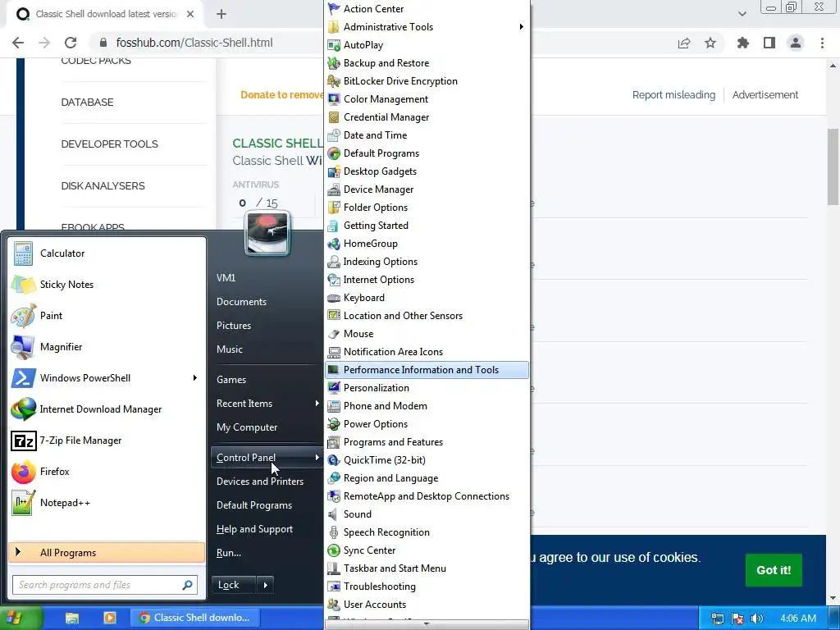The width and height of the screenshot is (840, 630).
Task: Open Paint program icon
Action: click(24, 316)
